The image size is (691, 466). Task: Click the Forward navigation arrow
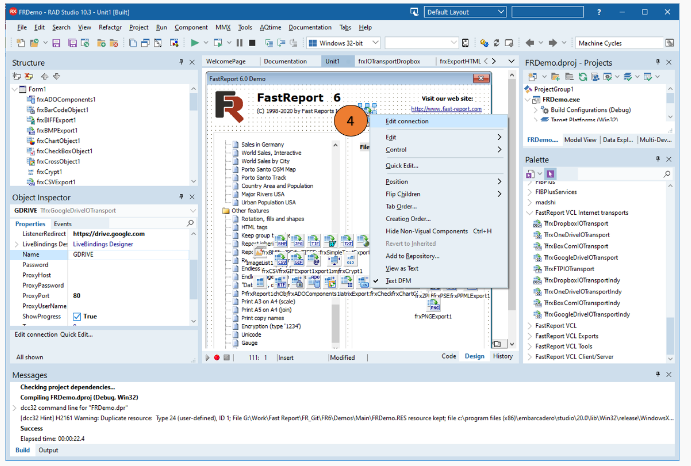(553, 43)
